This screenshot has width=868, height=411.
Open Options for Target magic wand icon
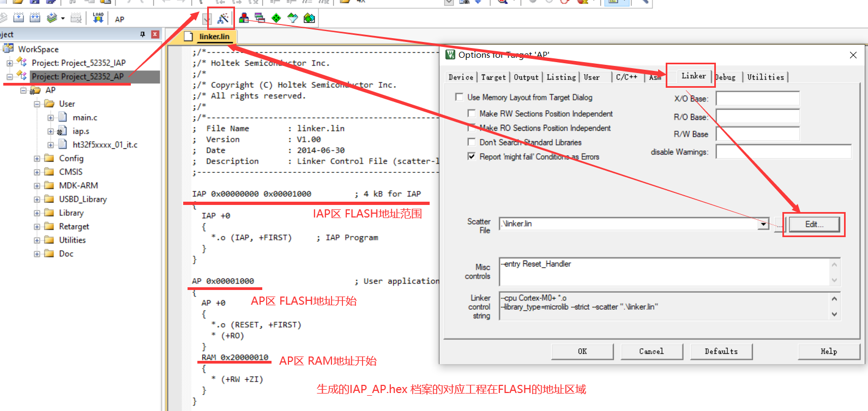click(x=222, y=19)
